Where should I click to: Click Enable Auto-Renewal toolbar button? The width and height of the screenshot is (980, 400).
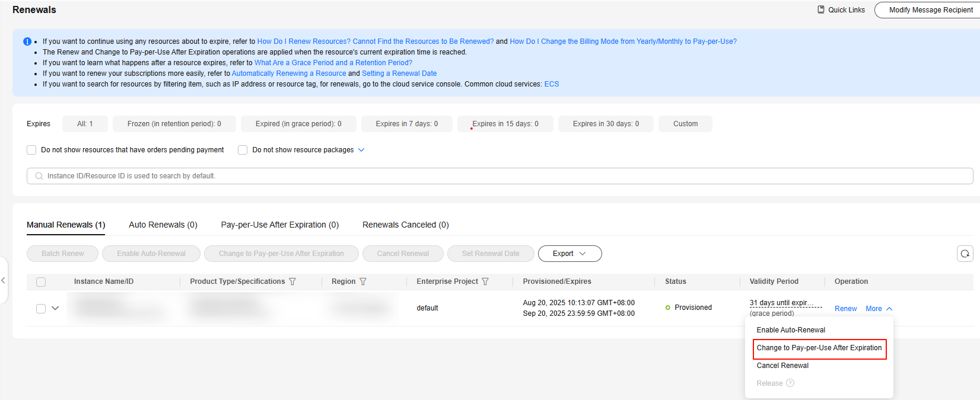(x=151, y=254)
